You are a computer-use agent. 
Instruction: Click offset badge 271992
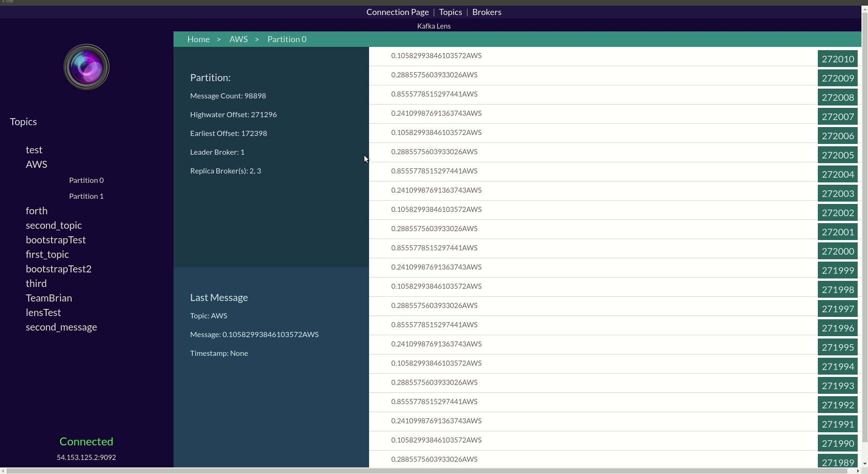(x=838, y=405)
